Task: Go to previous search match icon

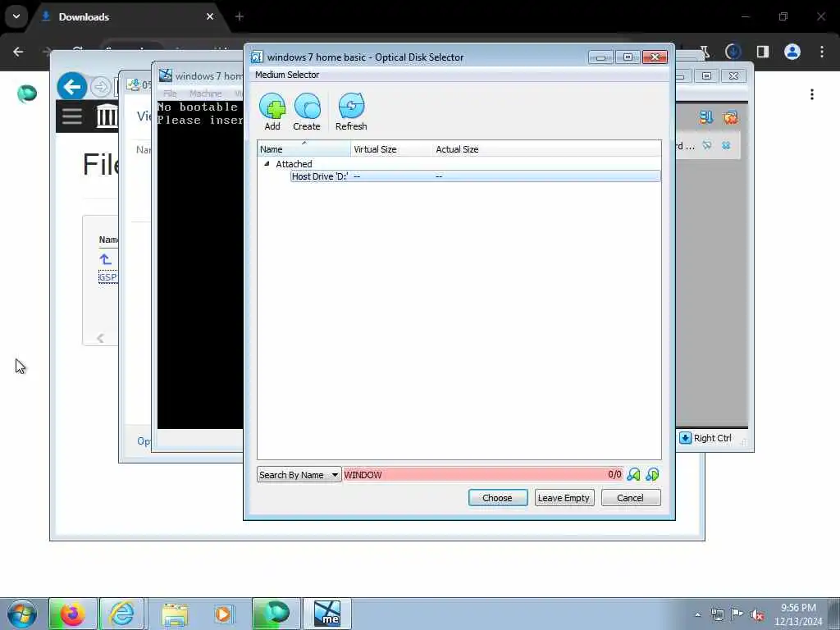Action: pos(633,475)
